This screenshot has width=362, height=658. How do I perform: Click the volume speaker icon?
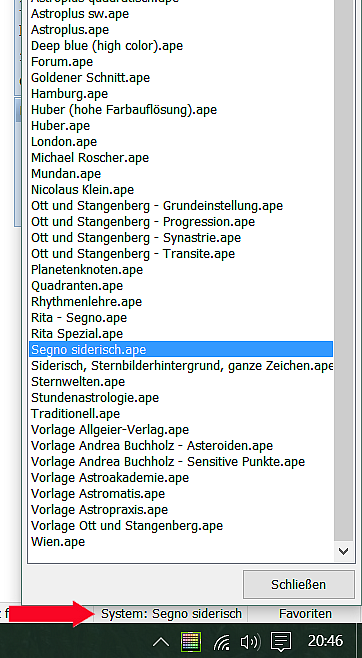coord(250,642)
